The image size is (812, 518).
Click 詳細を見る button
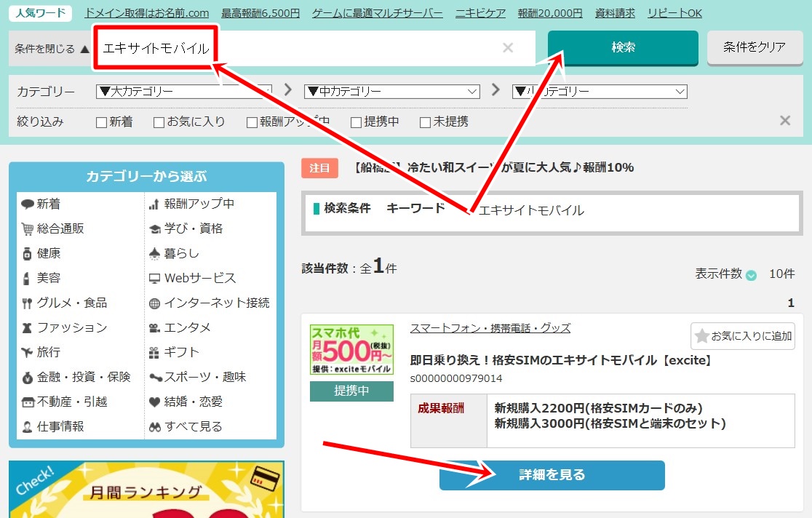tap(552, 475)
